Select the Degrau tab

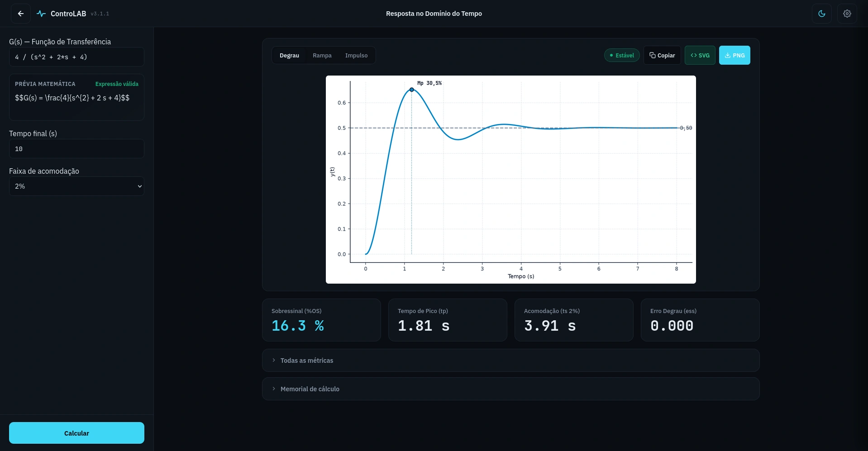click(289, 55)
